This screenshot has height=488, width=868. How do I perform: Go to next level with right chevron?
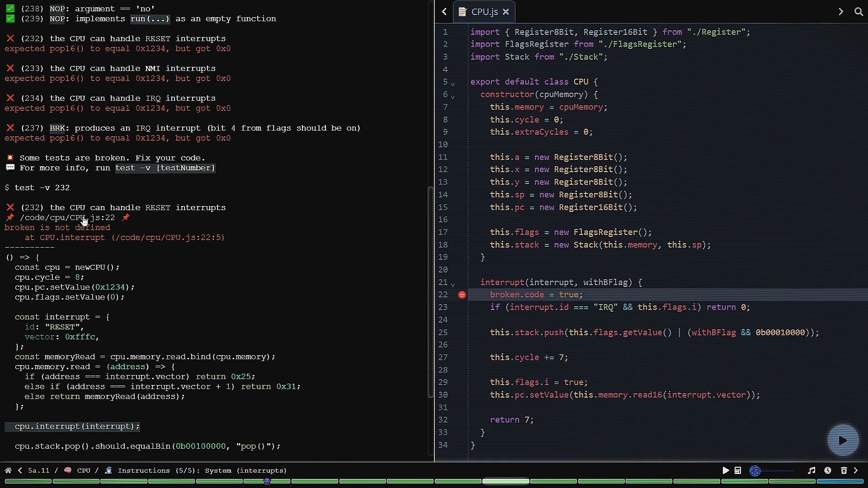point(856,470)
